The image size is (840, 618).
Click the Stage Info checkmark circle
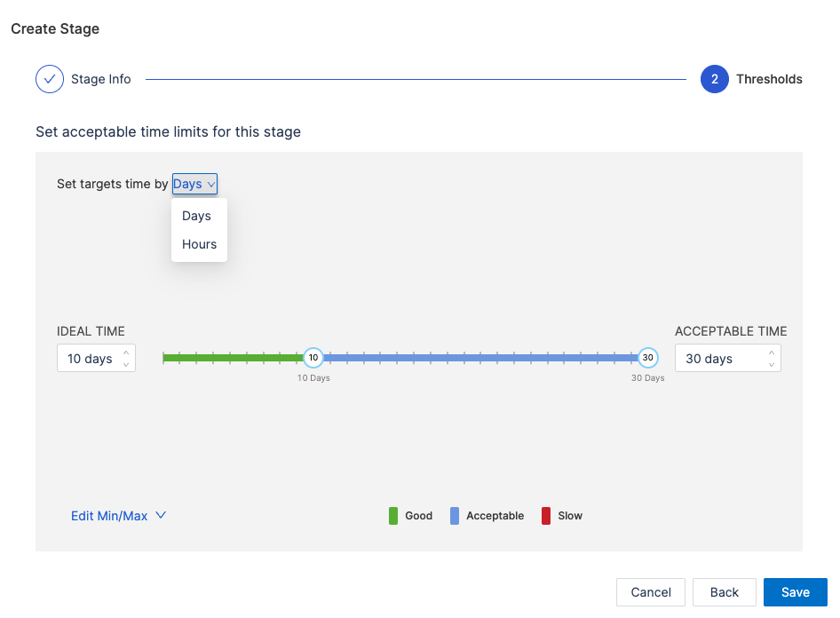point(50,79)
